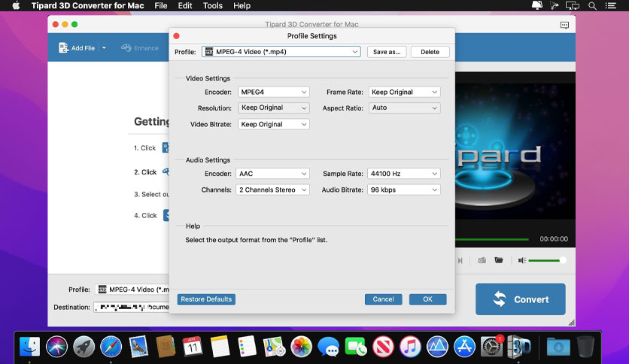Open Messages from the Dock

[329, 347]
